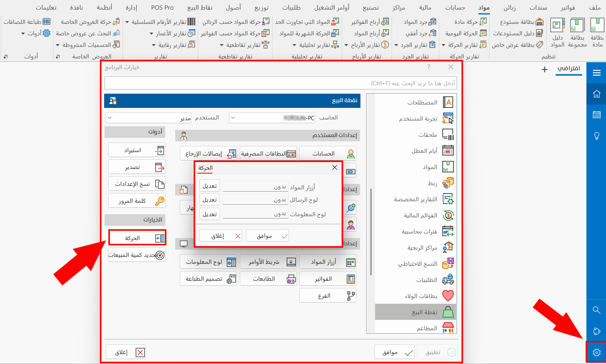Click تعديل for لوح الرسائل row
Viewport: 606px width, 364px height.
pos(209,200)
